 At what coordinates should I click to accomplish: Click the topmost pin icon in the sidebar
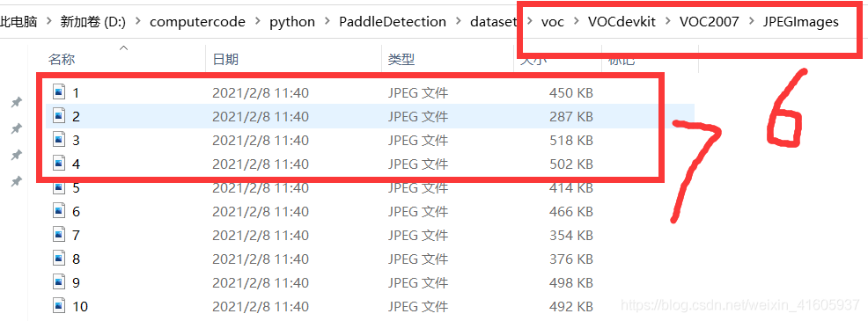coord(17,102)
